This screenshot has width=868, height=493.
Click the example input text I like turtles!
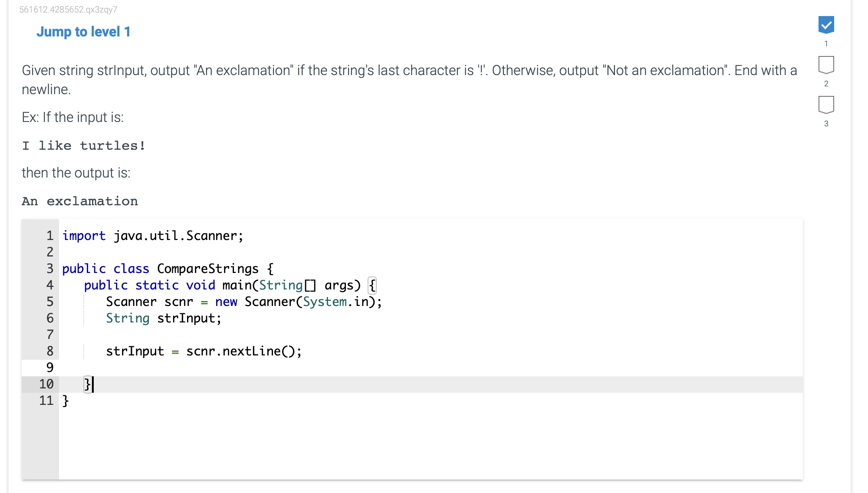(x=84, y=145)
